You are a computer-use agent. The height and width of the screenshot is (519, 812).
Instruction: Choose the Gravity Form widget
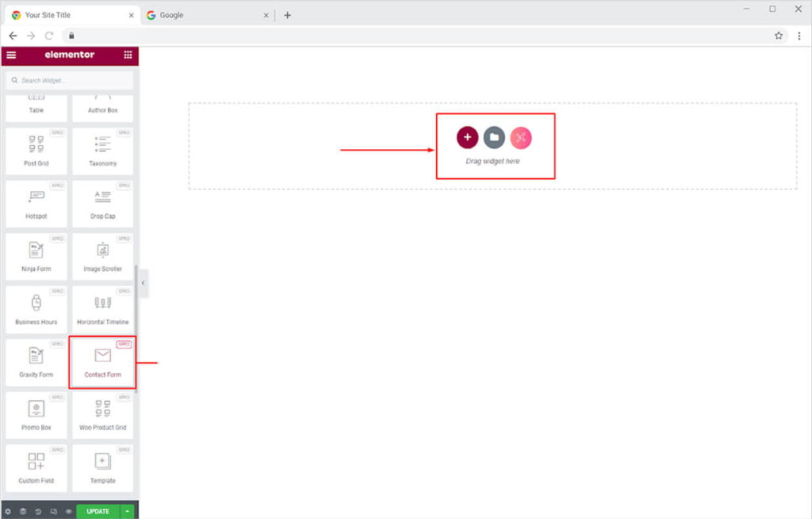[36, 362]
